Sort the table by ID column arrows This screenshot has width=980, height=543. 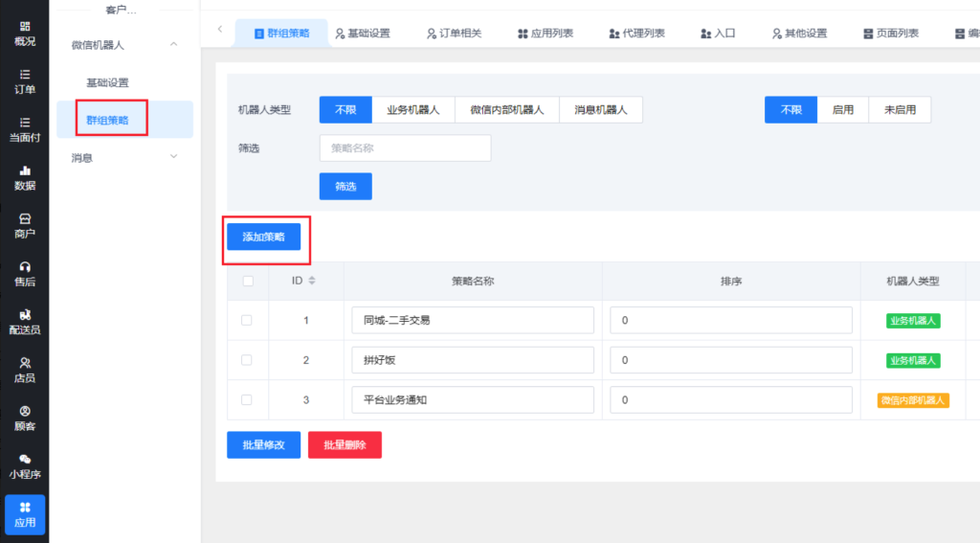(x=311, y=282)
